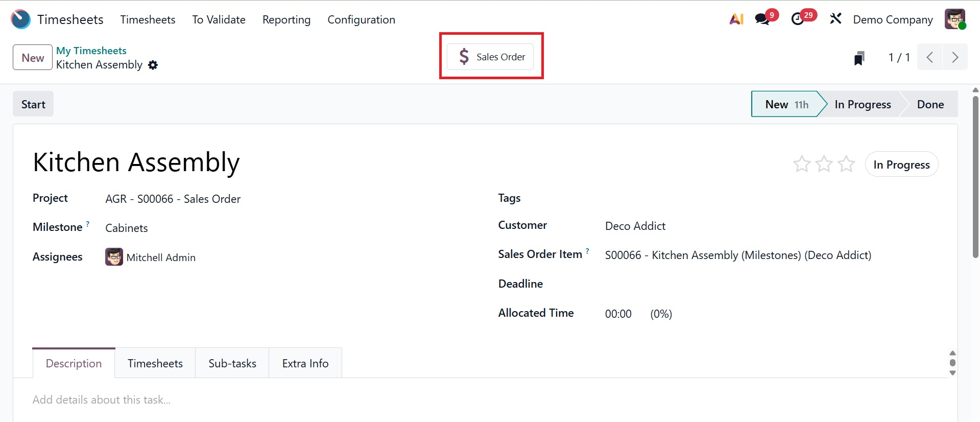The width and height of the screenshot is (980, 422).
Task: Click the debug tools wrench icon
Action: 835,19
